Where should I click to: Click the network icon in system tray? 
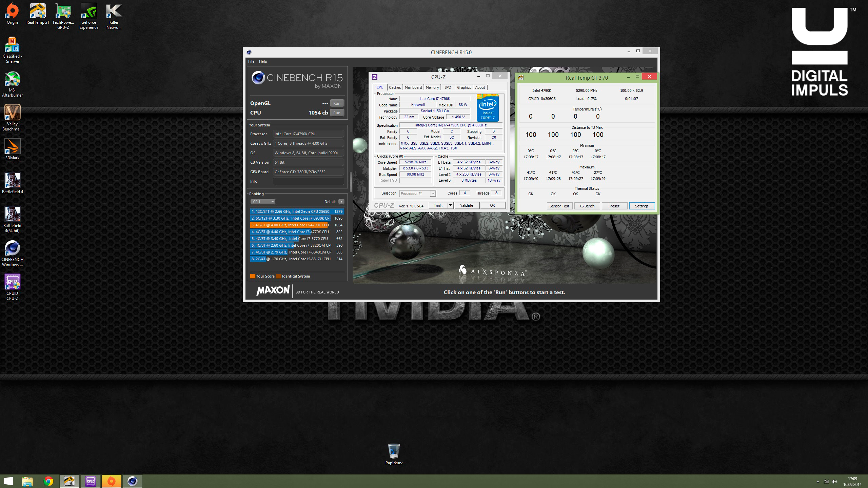[826, 482]
